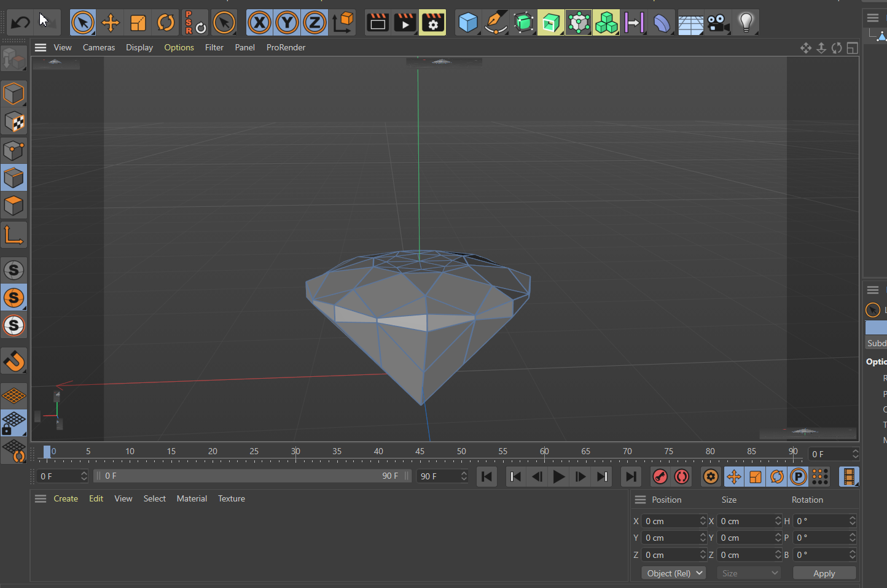Toggle Rotation keyframe recording
Screen dimensions: 887x588
[x=777, y=476]
